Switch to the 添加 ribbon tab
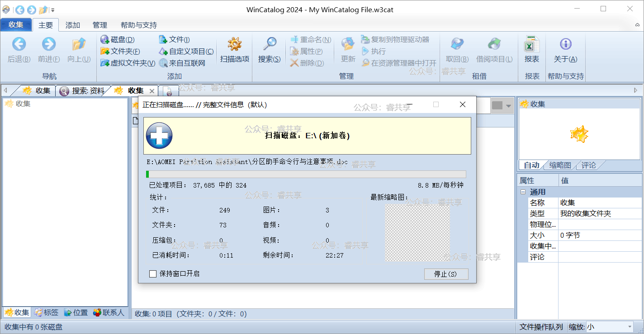Image resolution: width=644 pixels, height=334 pixels. point(73,25)
